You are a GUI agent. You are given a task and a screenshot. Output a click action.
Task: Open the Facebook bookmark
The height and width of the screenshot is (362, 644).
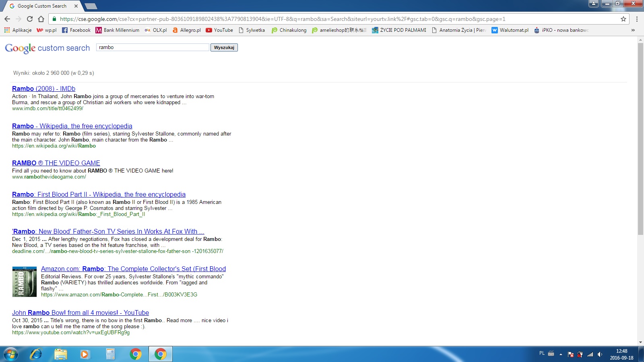[x=76, y=30]
